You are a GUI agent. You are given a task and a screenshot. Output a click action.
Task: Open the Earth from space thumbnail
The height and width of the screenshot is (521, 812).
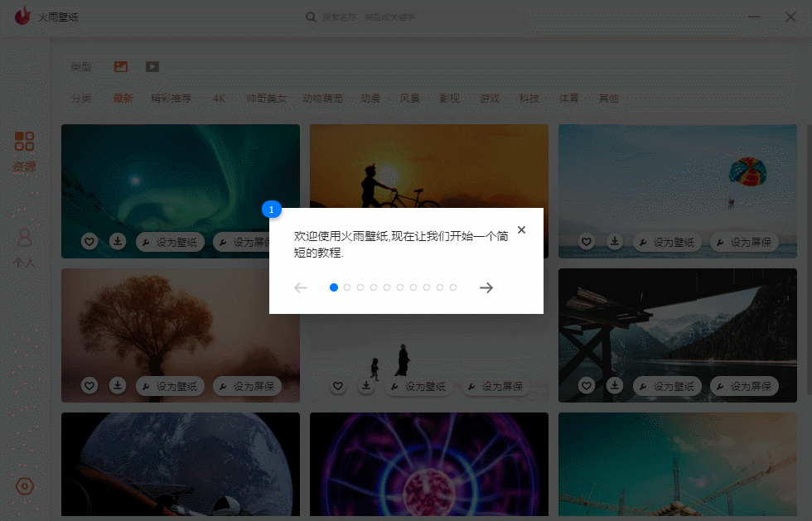[x=181, y=464]
